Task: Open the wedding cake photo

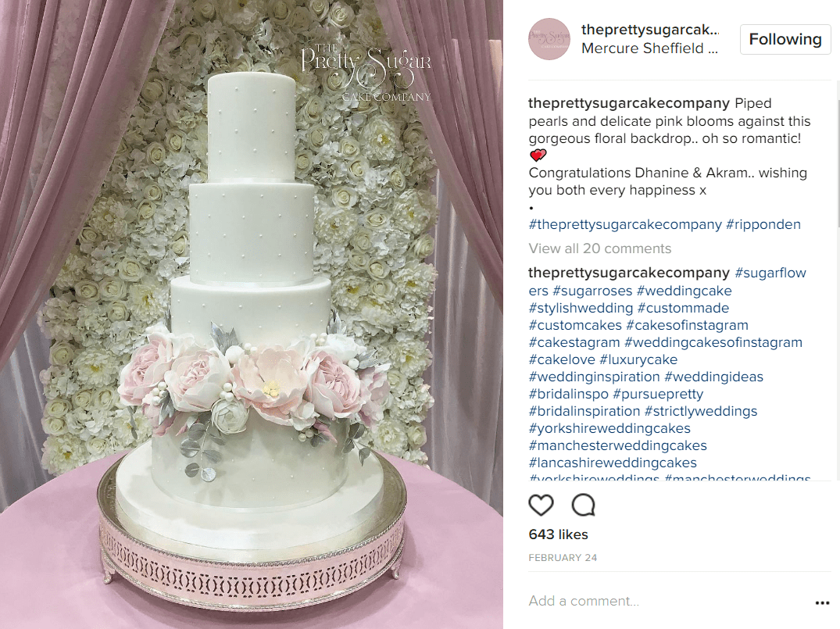Action: [x=252, y=314]
